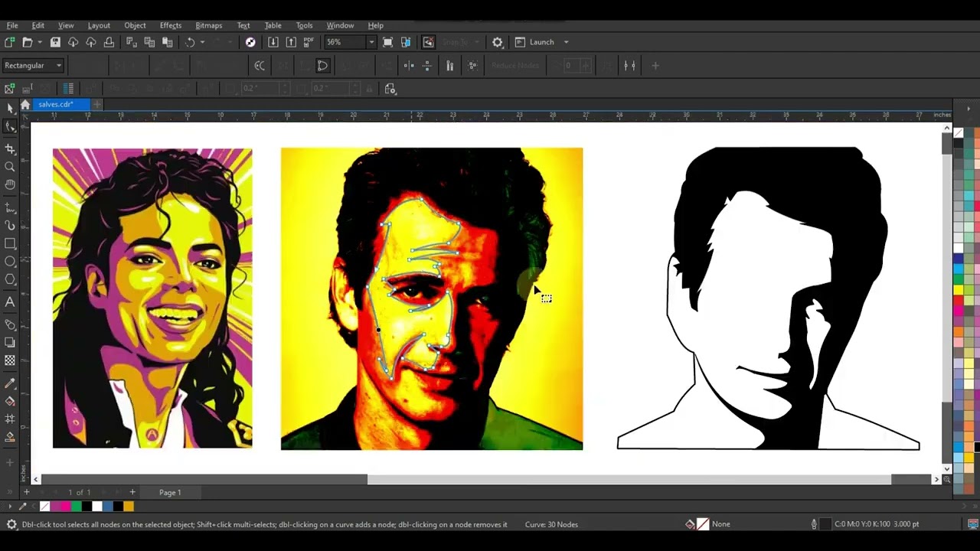Click the Search content icon
The image size is (980, 551).
pos(250,42)
